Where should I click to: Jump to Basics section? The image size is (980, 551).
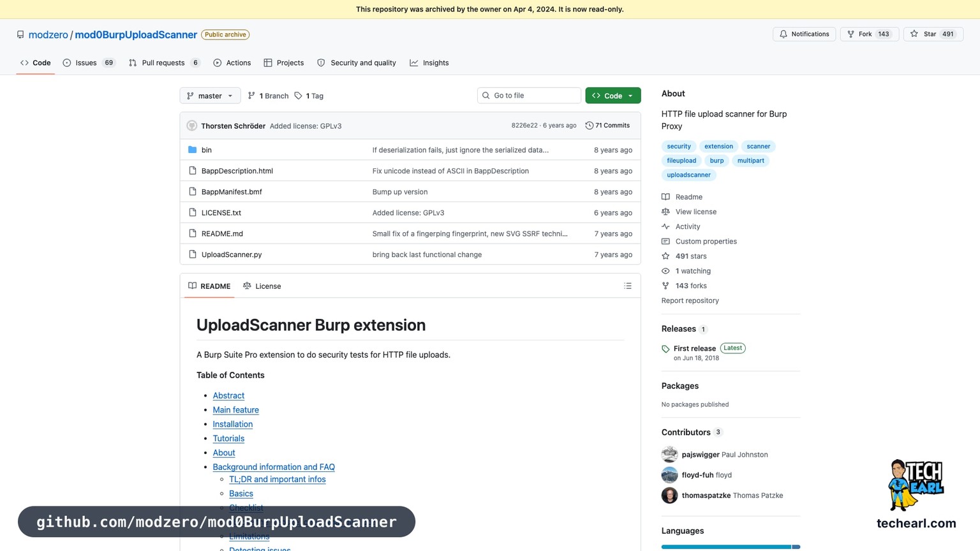tap(241, 494)
